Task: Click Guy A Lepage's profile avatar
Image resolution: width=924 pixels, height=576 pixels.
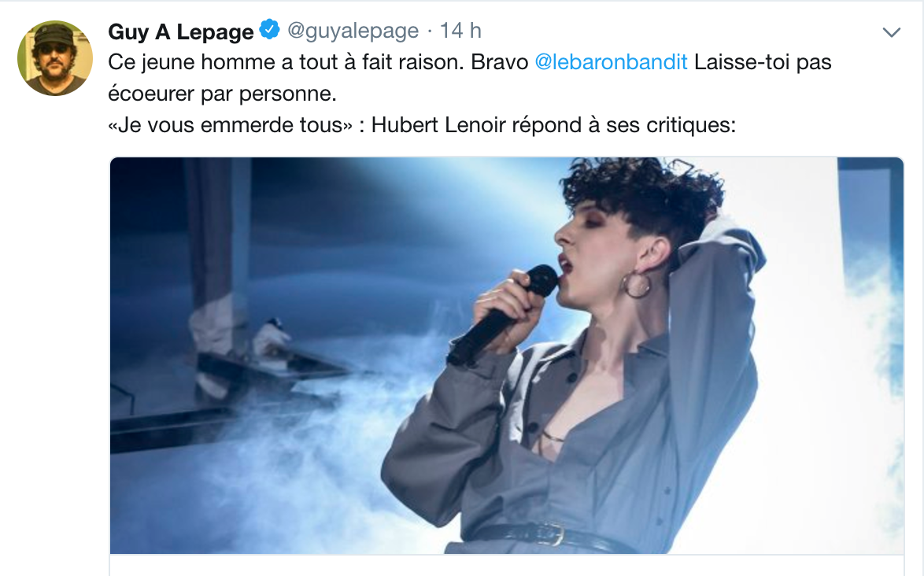Action: pos(55,58)
